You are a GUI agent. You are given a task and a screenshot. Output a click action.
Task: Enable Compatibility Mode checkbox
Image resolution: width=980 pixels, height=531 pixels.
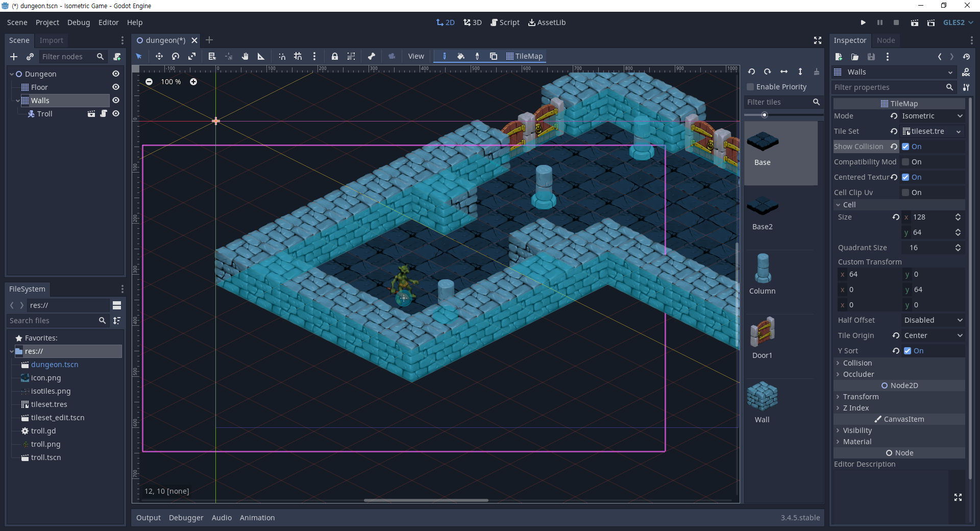[x=905, y=162]
